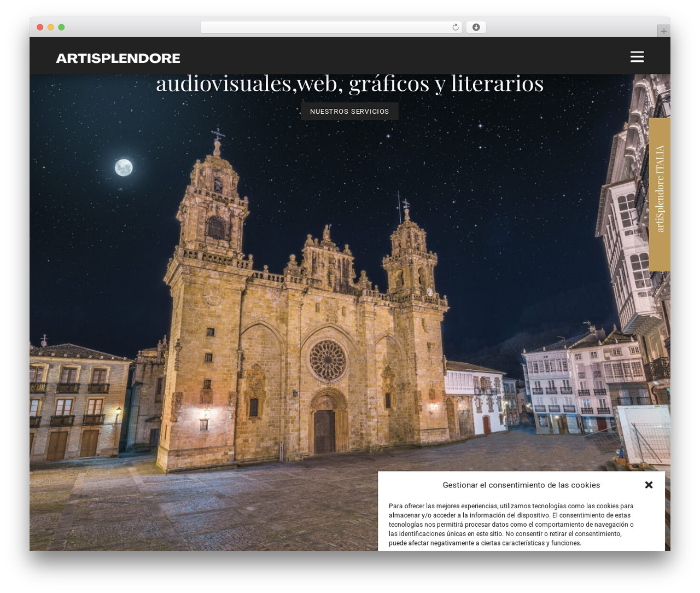Open NUESTROS SERVICIOS button
Screen dimensions: 700x593
(349, 111)
